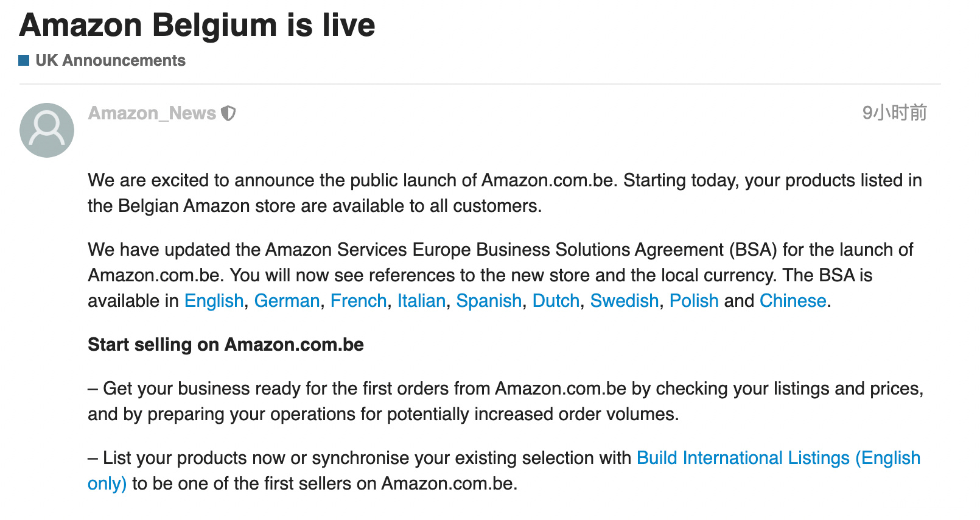Open the UK Announcements category
This screenshot has height=520, width=980.
pos(110,60)
